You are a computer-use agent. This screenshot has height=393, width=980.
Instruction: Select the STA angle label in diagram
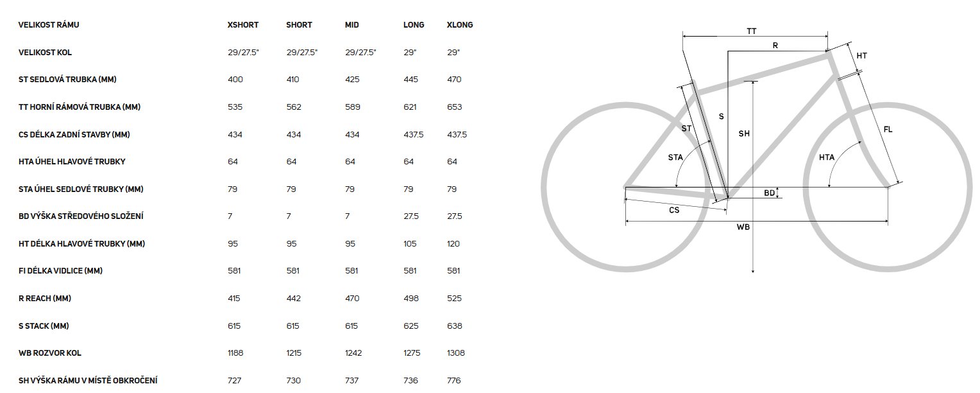[x=675, y=157]
